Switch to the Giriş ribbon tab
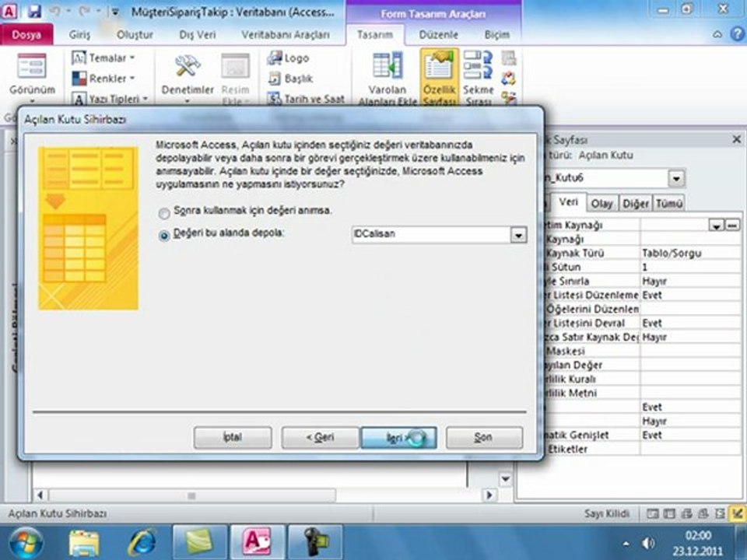Image resolution: width=747 pixels, height=560 pixels. (x=79, y=35)
